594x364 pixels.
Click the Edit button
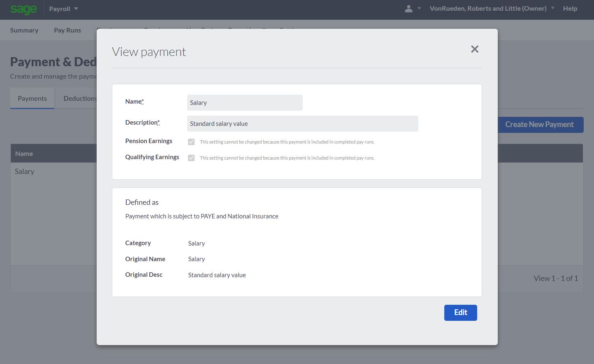(x=460, y=313)
